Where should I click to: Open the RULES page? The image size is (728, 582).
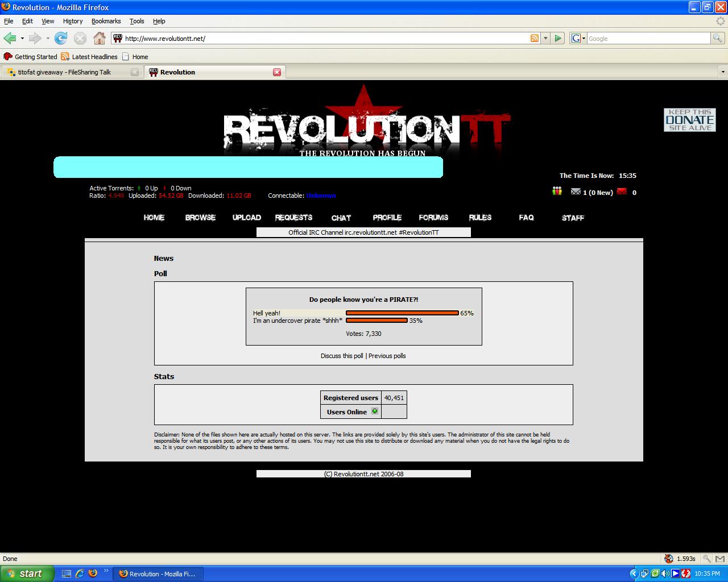point(480,218)
